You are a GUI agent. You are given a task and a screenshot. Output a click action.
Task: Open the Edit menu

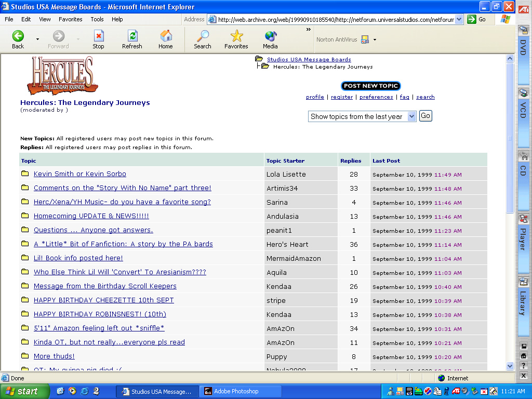[x=26, y=19]
